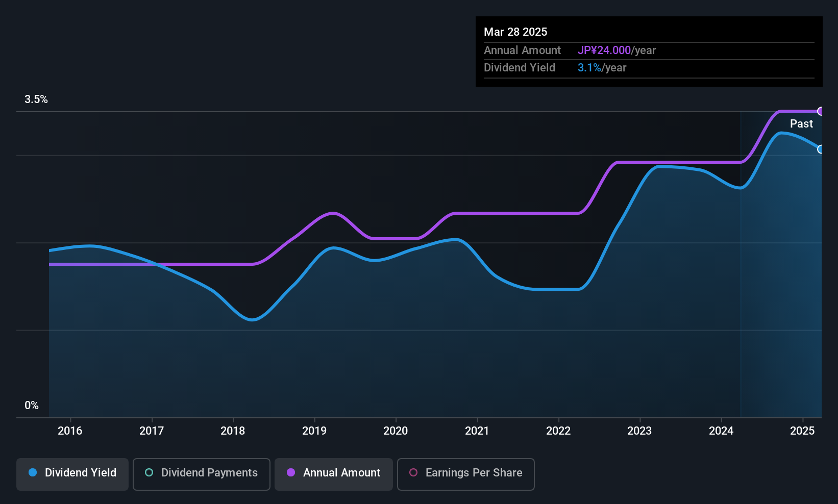Click the Mar 28 2025 tooltip date
Image resolution: width=838 pixels, height=504 pixels.
click(x=515, y=32)
